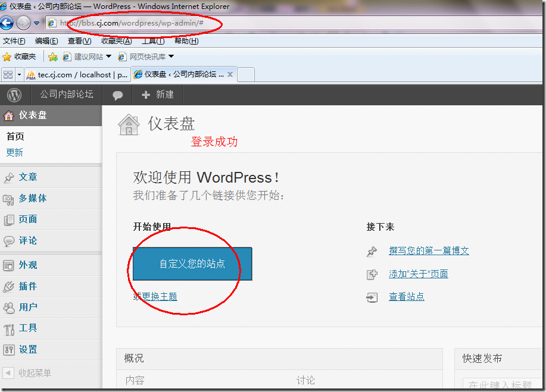Click the speech bubble icon beside 评论
Viewport: 546px width, 392px height.
[x=9, y=241]
